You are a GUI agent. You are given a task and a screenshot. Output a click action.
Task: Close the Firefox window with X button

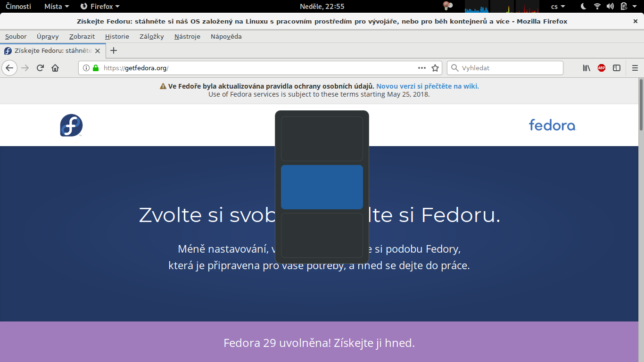tap(635, 21)
